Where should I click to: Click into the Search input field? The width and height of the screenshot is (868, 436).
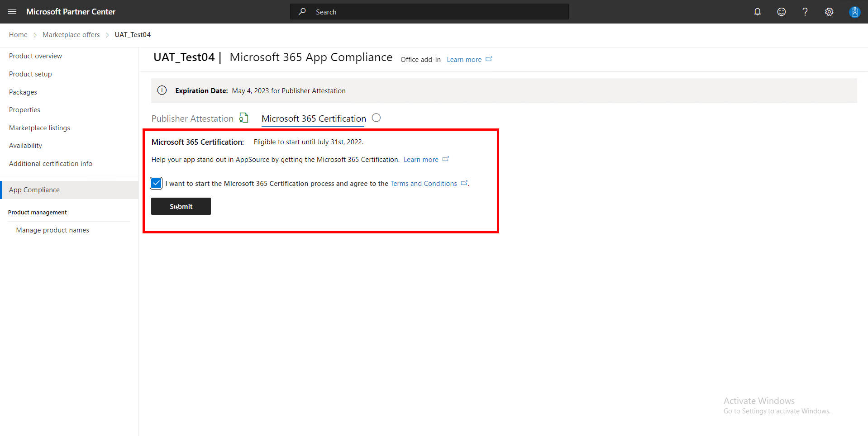[429, 12]
